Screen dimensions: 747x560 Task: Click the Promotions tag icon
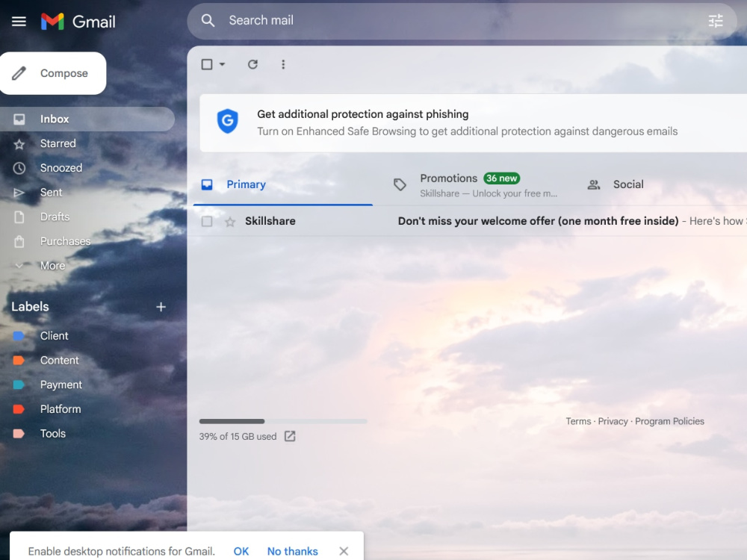click(x=400, y=184)
